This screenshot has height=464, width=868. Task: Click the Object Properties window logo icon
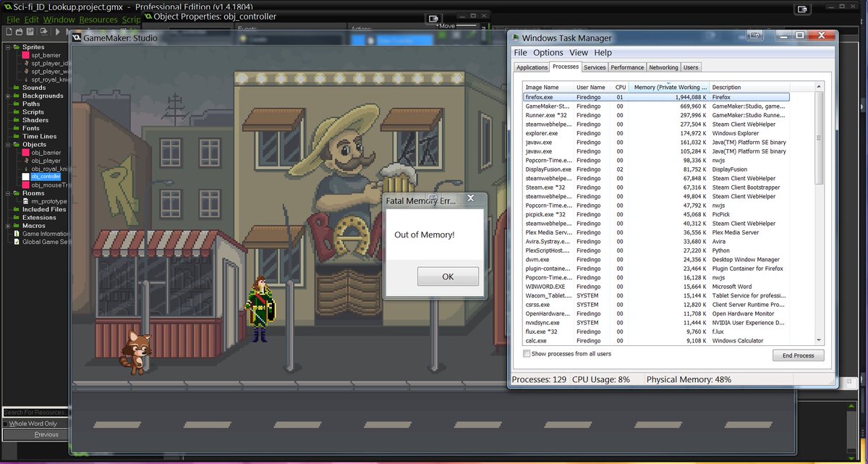(x=148, y=16)
